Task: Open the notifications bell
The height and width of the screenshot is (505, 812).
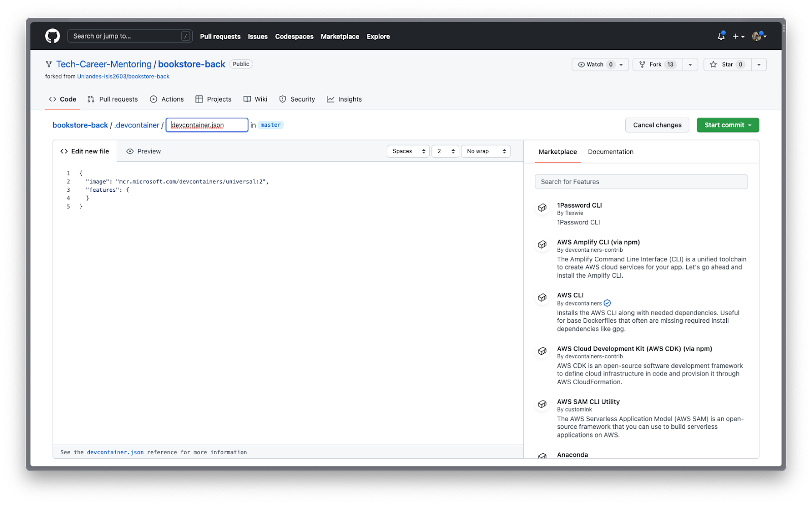Action: [721, 36]
